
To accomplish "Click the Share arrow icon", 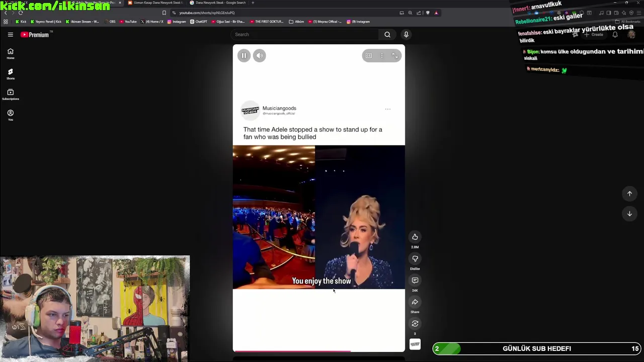I will (415, 302).
